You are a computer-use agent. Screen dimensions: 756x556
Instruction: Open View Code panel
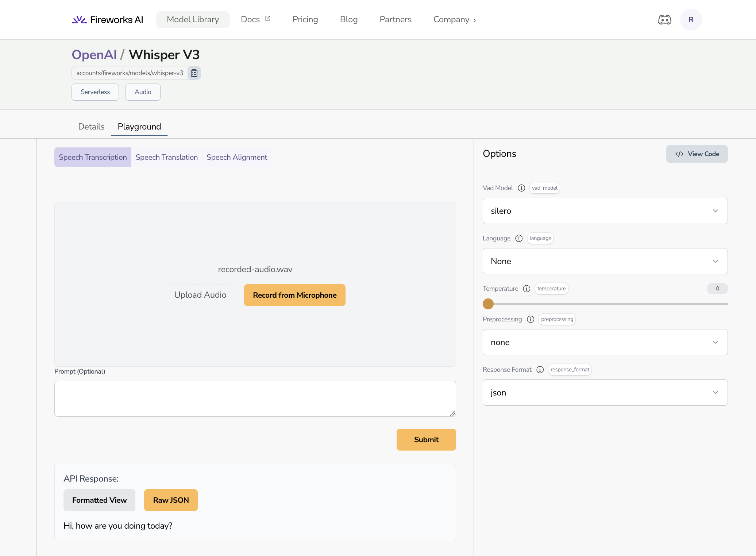tap(697, 154)
